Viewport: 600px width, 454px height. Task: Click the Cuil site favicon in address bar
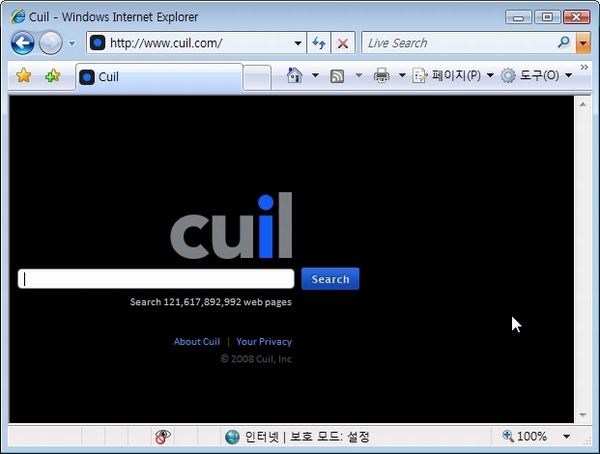point(97,42)
